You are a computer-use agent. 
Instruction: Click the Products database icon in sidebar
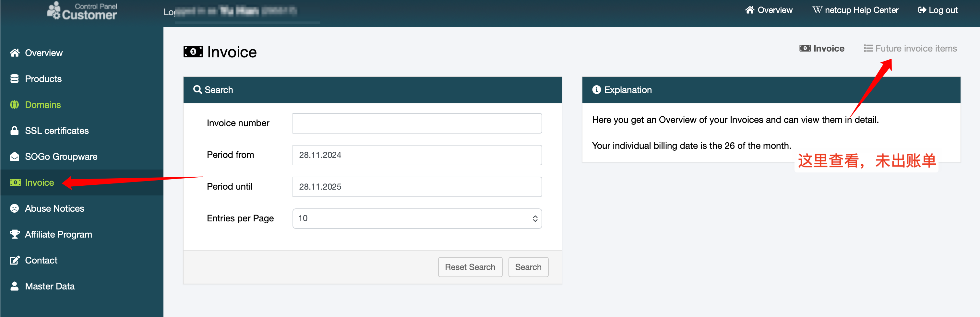(15, 79)
